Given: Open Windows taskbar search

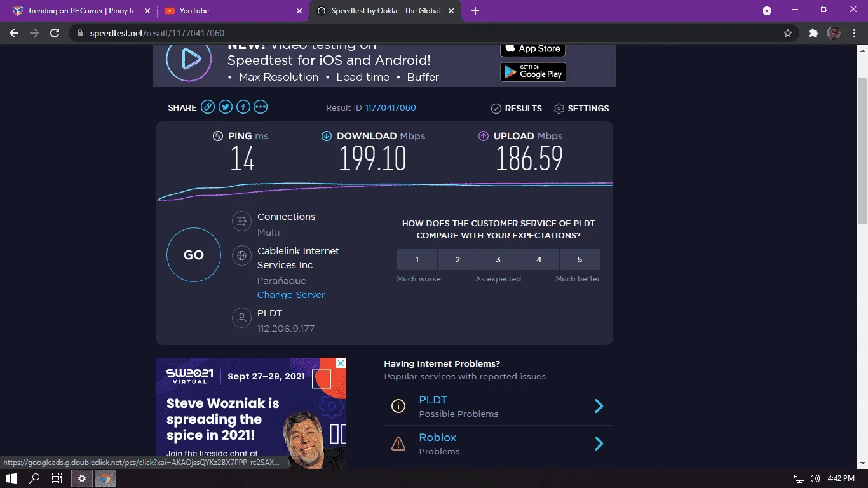Looking at the screenshot, I should [35, 478].
